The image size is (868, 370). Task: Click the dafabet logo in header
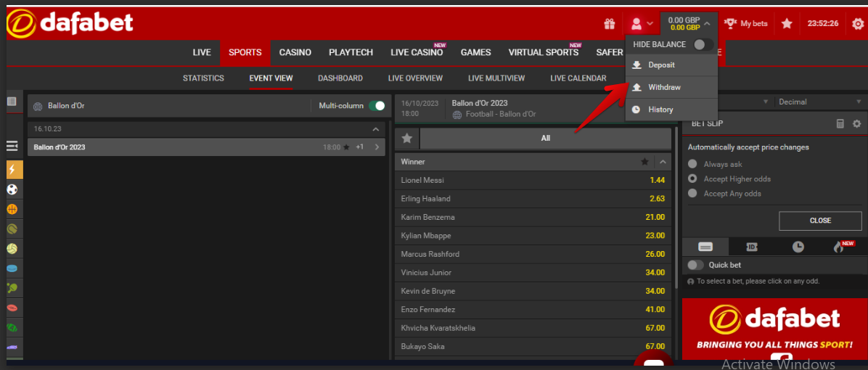70,24
